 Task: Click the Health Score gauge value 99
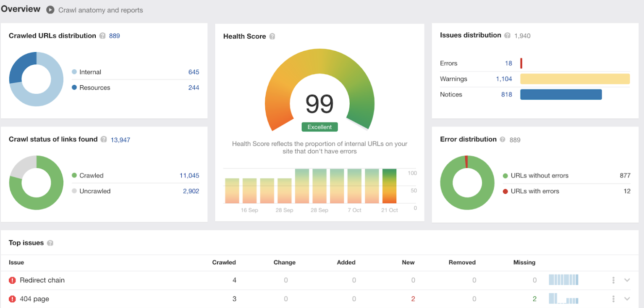[x=319, y=104]
